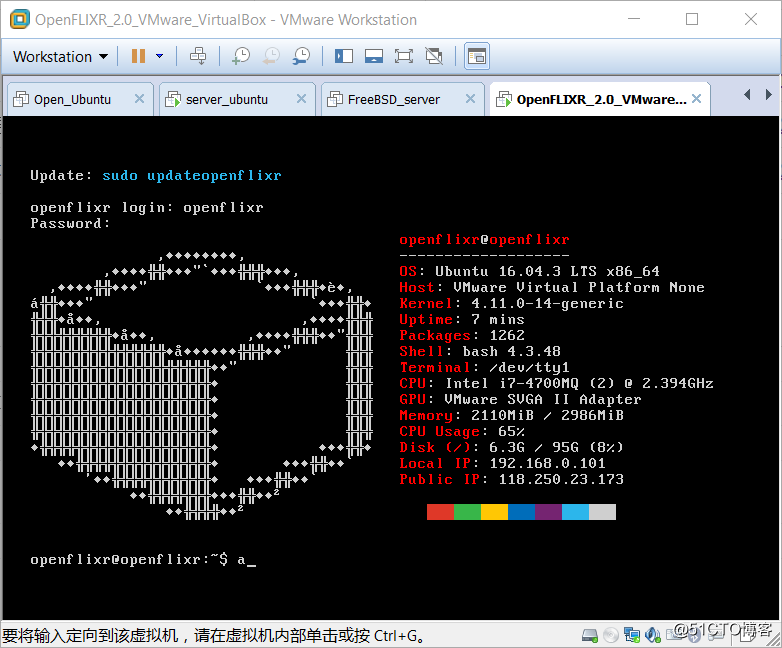Select the OpenFLIXR_2.0_VMware tab

point(601,99)
